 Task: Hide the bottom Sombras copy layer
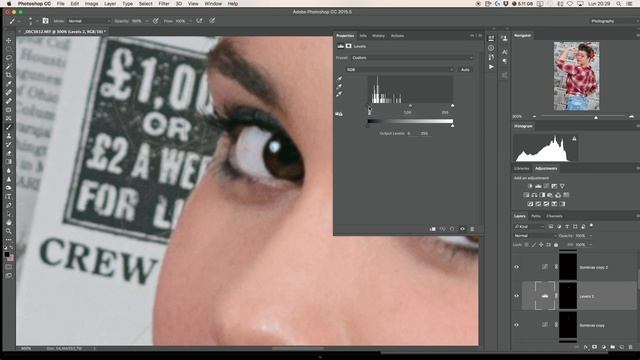coord(516,325)
